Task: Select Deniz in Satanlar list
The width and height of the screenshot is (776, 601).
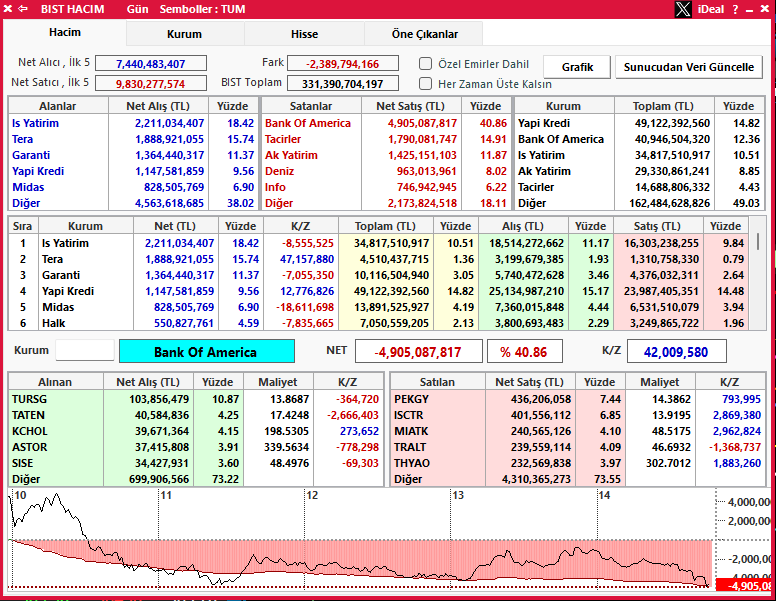Action: pos(280,171)
